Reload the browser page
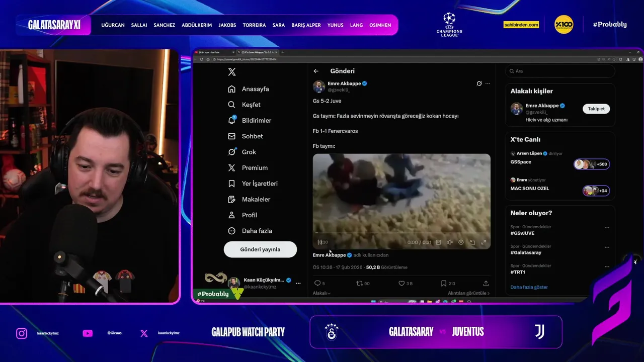 pos(202,59)
